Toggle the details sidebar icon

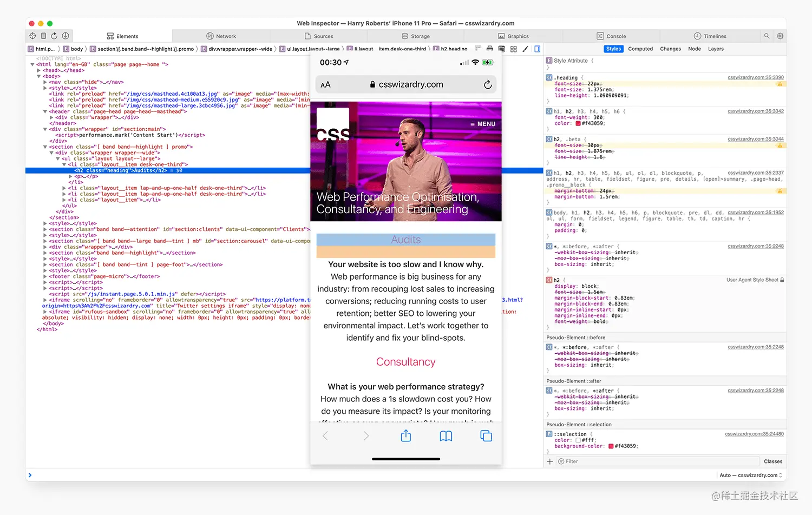pyautogui.click(x=538, y=49)
